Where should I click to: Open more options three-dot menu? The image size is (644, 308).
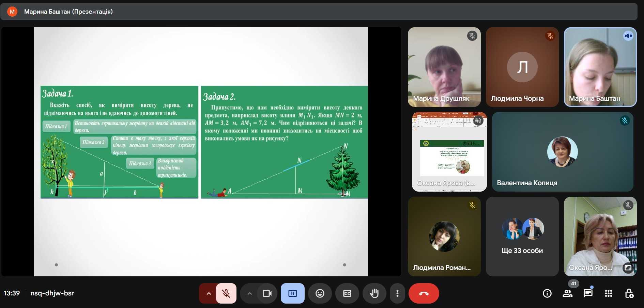point(397,293)
